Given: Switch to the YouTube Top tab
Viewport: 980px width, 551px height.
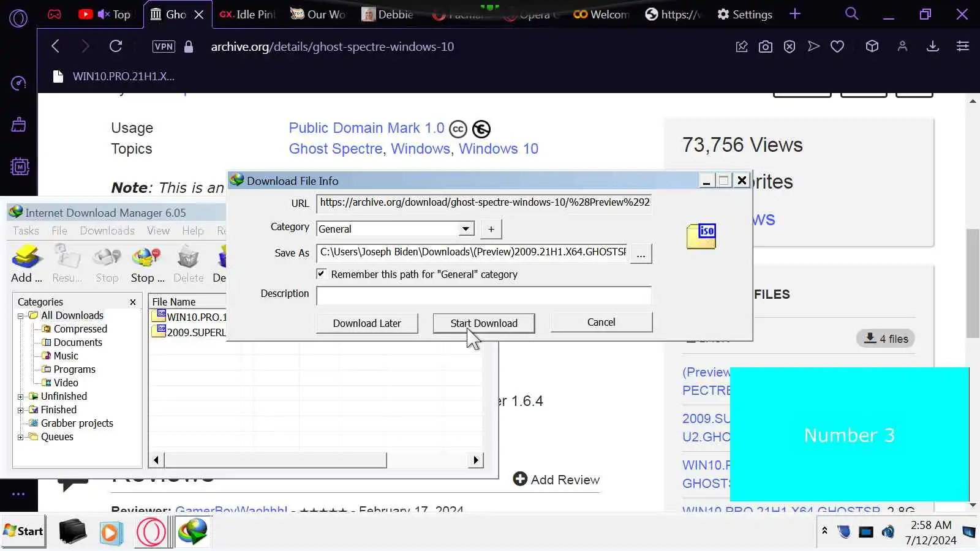Looking at the screenshot, I should (x=105, y=15).
